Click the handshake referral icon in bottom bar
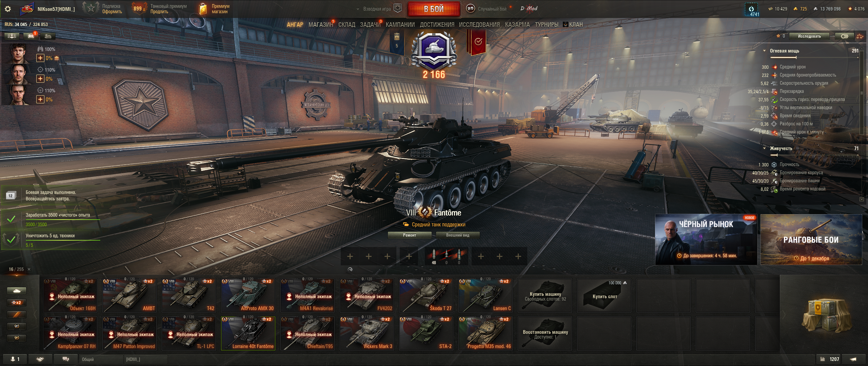Image resolution: width=868 pixels, height=366 pixels. click(40, 359)
